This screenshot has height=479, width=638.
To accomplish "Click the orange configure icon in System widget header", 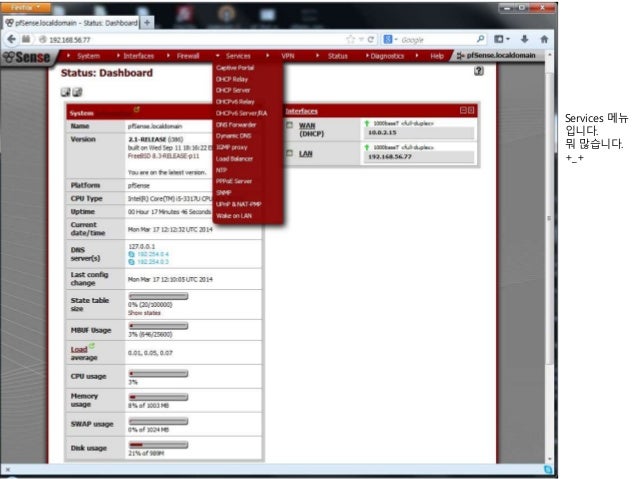I will (137, 109).
